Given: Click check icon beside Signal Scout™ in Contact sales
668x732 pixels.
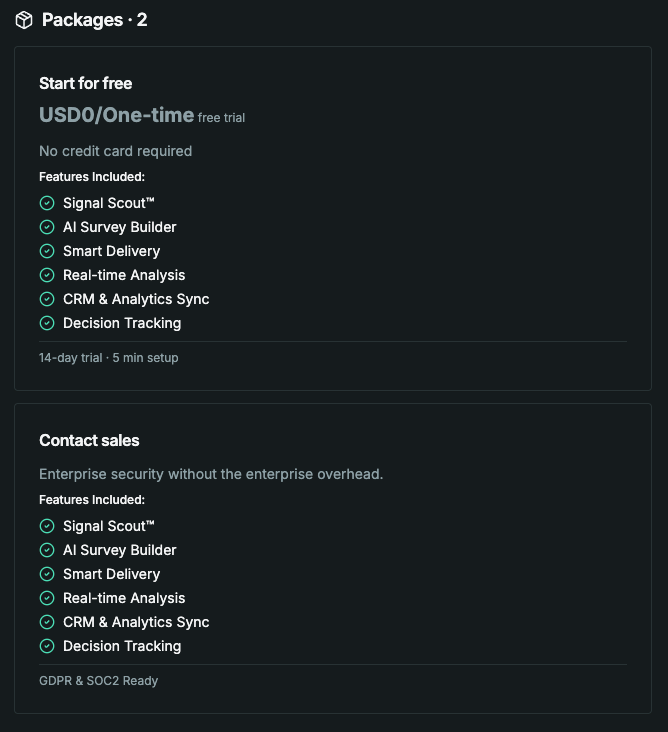Looking at the screenshot, I should click(x=47, y=526).
